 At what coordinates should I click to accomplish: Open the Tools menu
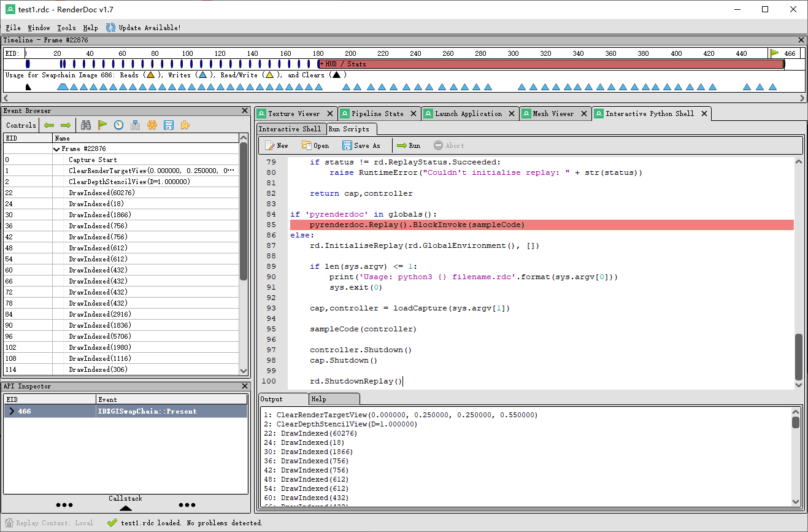[x=66, y=28]
